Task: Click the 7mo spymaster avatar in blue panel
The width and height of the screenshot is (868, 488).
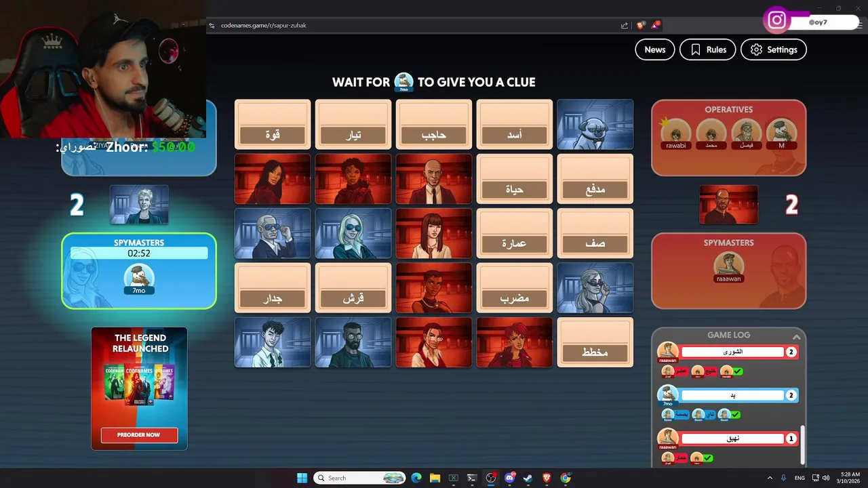Action: click(139, 277)
